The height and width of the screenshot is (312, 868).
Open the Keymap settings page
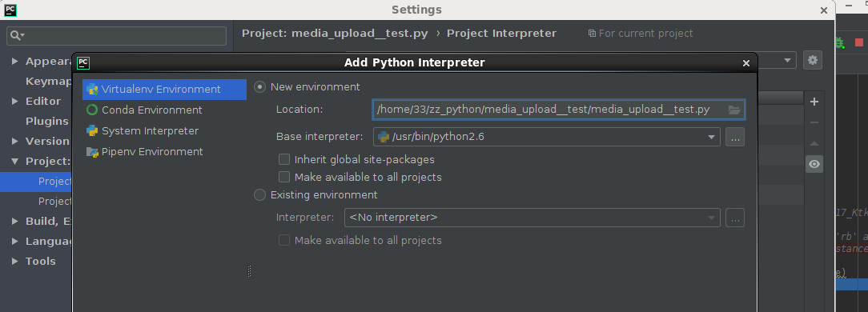point(49,82)
